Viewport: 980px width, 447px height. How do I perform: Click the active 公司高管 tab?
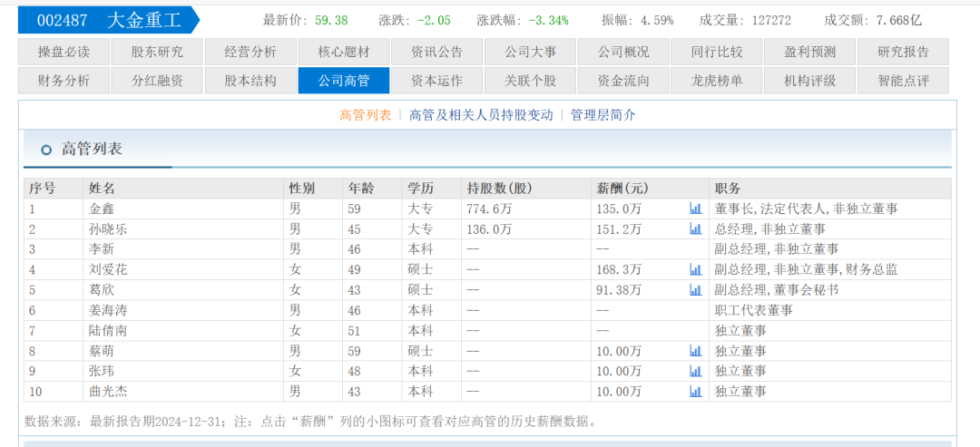(344, 81)
